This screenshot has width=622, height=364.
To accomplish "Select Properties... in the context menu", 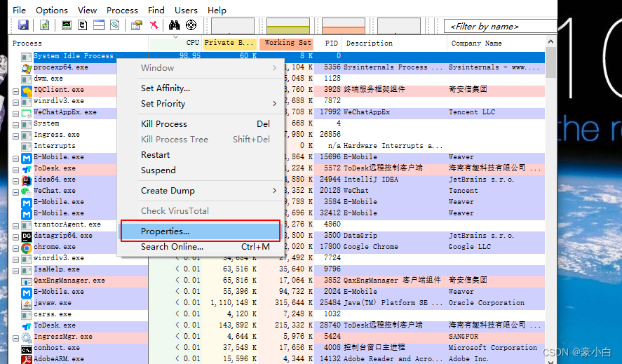I will [201, 231].
